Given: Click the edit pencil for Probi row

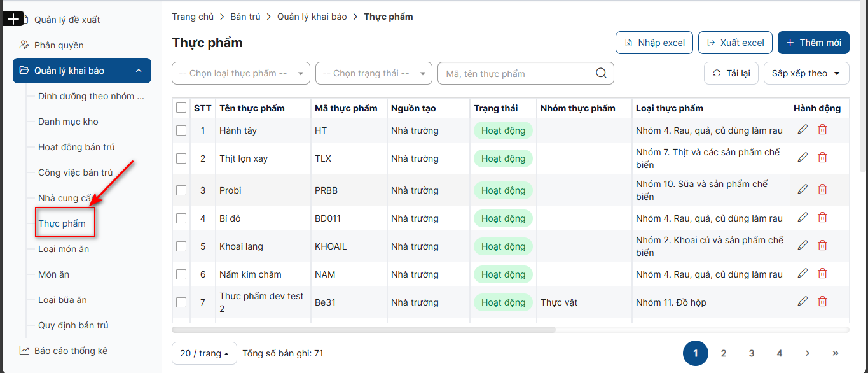Looking at the screenshot, I should coord(803,189).
